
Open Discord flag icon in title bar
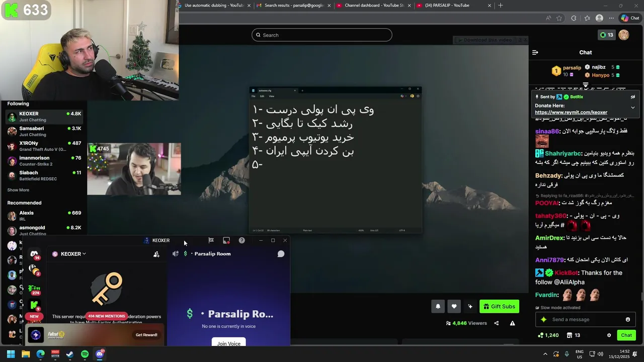click(211, 240)
